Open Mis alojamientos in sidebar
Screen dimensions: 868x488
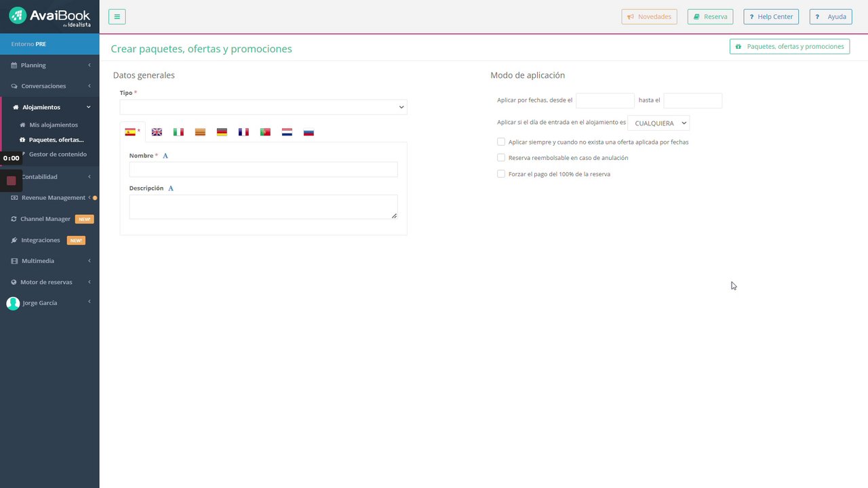54,125
